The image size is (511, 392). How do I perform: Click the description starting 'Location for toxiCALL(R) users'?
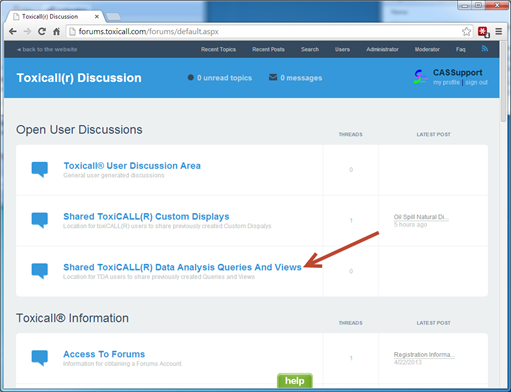(x=167, y=226)
